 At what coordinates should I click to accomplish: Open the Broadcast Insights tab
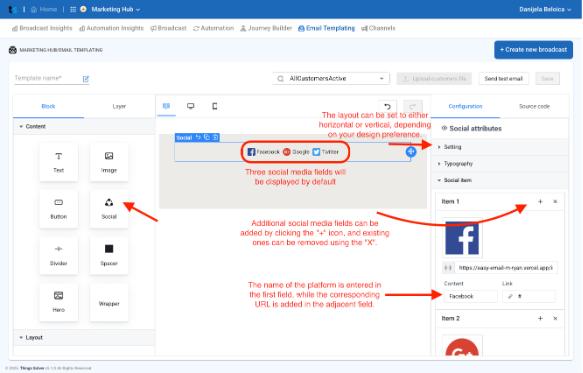click(42, 28)
